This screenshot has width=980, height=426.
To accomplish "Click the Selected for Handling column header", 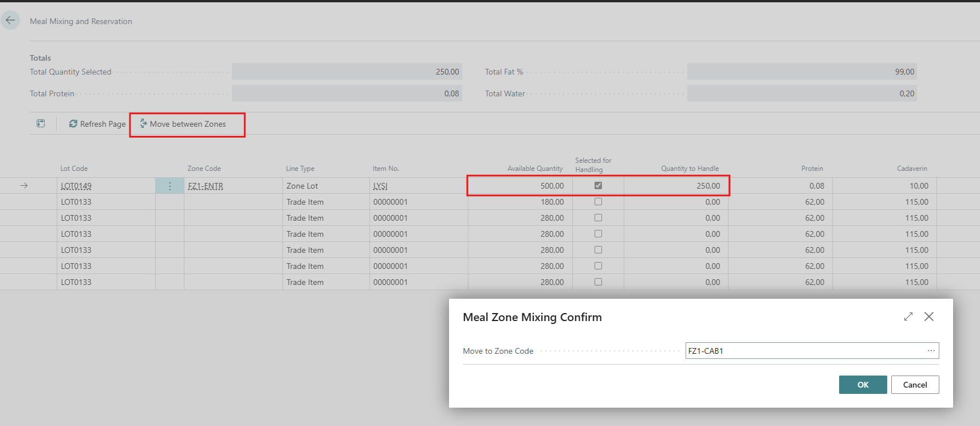I will tap(593, 165).
